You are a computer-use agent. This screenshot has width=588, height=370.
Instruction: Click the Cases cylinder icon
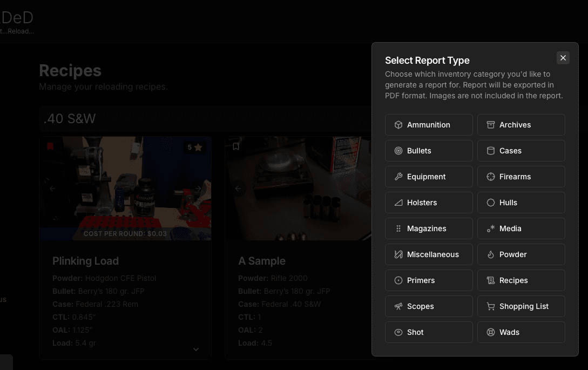point(490,151)
